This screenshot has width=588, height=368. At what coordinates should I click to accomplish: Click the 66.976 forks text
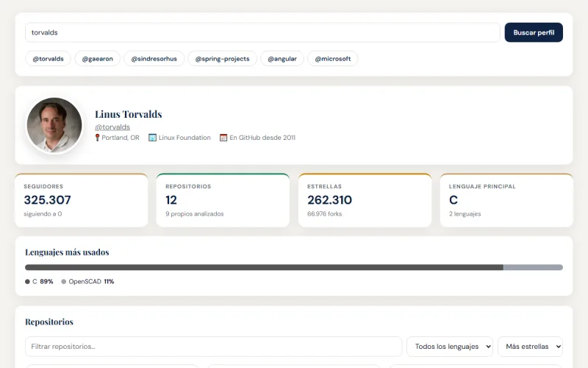click(x=324, y=213)
